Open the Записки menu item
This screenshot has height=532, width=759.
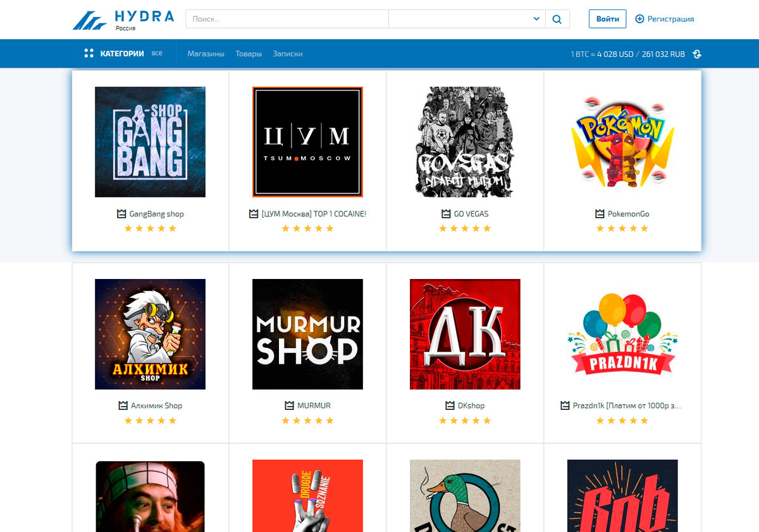288,54
